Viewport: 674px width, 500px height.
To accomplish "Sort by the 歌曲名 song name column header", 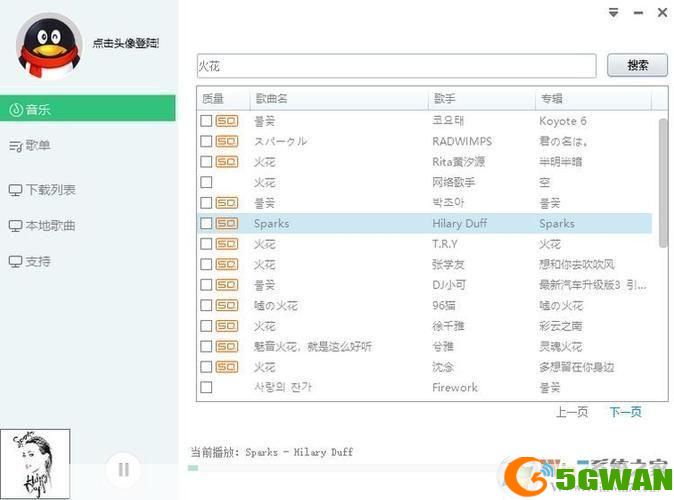I will (x=339, y=98).
